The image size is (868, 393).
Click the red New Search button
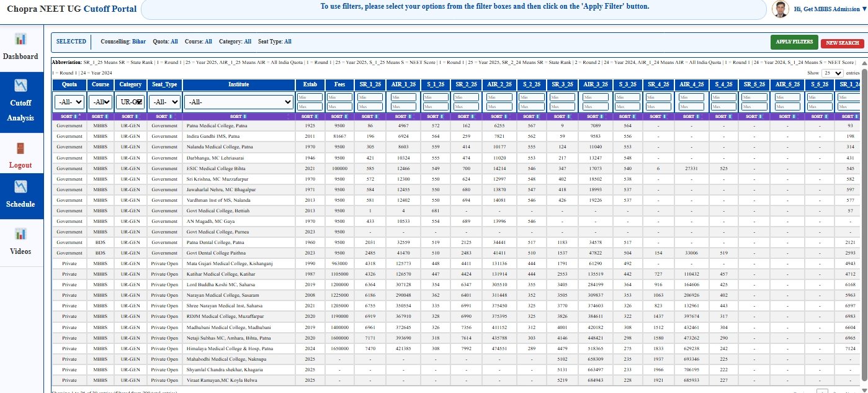click(x=842, y=43)
